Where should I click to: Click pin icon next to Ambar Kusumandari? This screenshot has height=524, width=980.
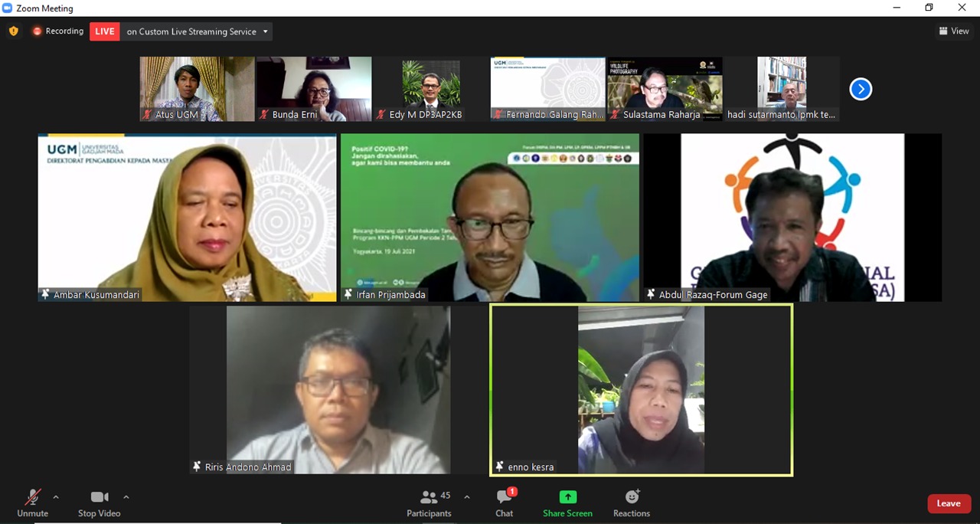(x=46, y=294)
